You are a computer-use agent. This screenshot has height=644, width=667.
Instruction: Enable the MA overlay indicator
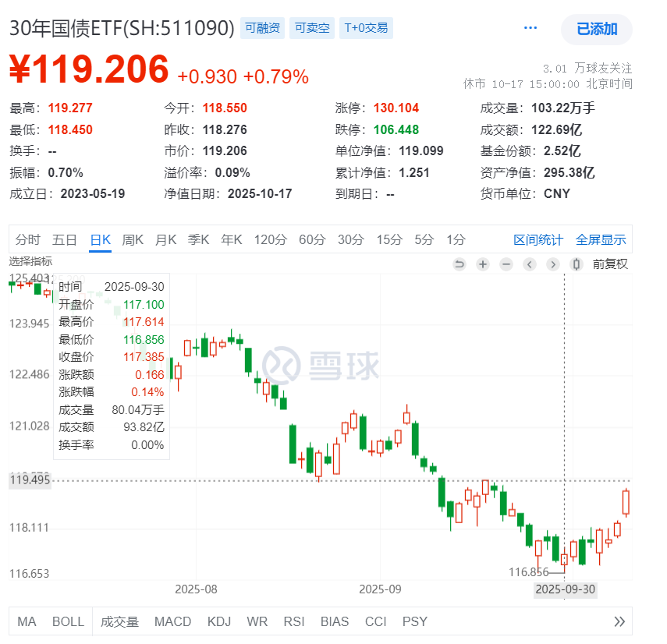pos(27,621)
